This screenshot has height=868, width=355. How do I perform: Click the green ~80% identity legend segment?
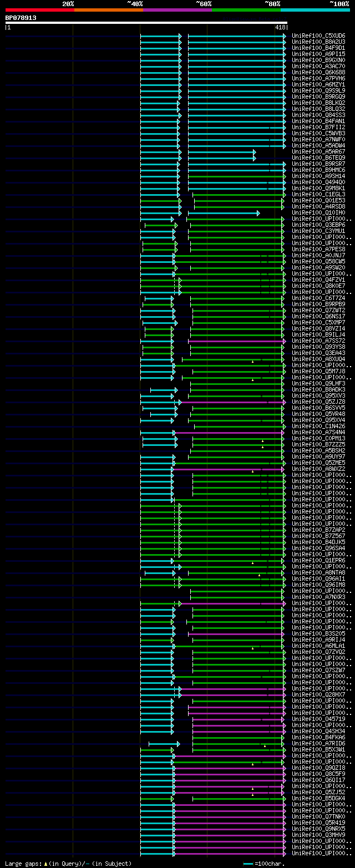(x=246, y=10)
